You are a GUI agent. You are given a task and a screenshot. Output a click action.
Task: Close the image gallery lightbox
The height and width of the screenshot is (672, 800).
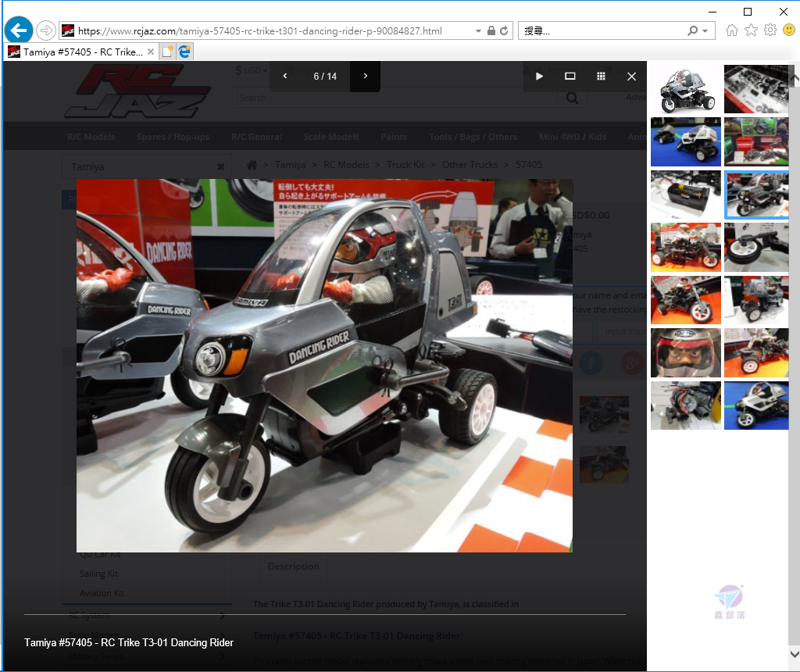pyautogui.click(x=631, y=76)
